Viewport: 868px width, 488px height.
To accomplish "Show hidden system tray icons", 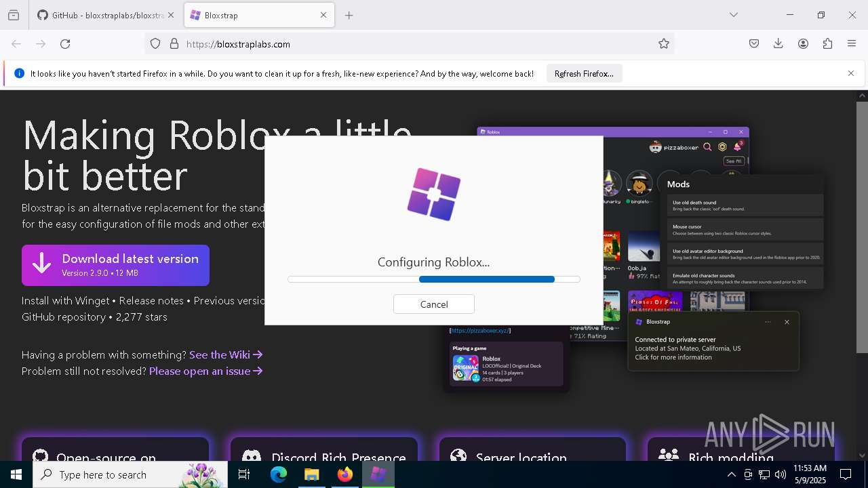I will 731,474.
